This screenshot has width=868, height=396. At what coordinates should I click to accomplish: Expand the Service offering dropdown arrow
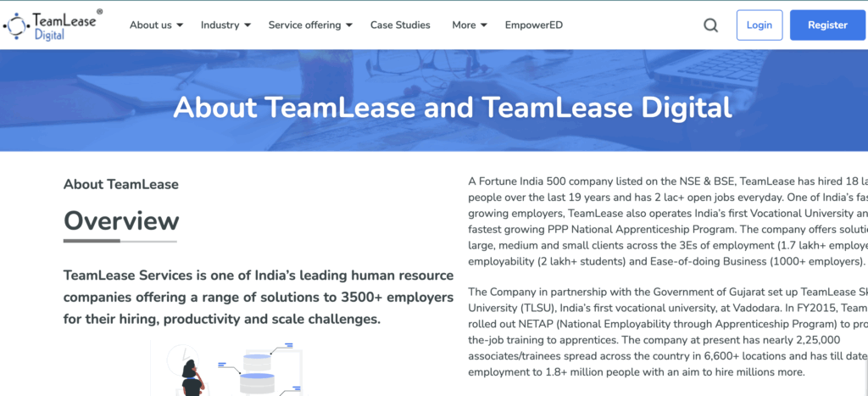pos(349,25)
